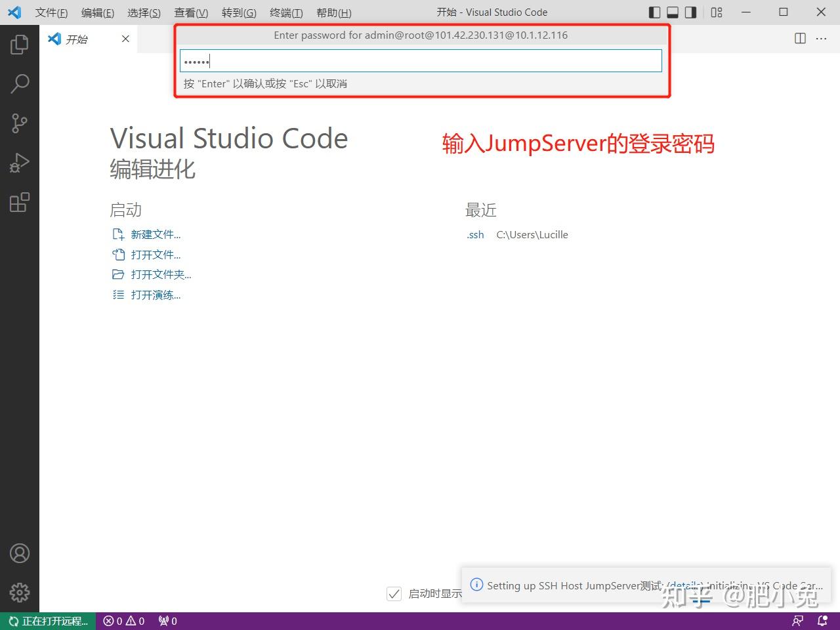
Task: Open the details link in SSH notification
Action: [683, 585]
